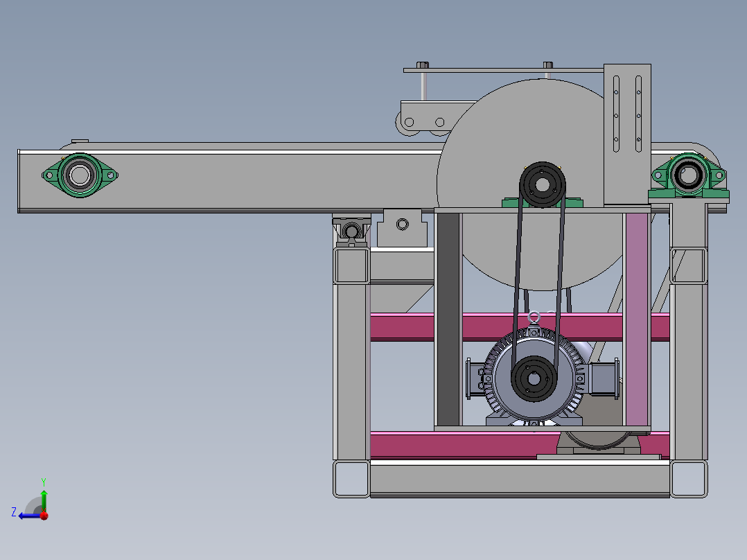This screenshot has height=560, width=747.
Task: Select the thin top horizontal bar
Action: (504, 71)
